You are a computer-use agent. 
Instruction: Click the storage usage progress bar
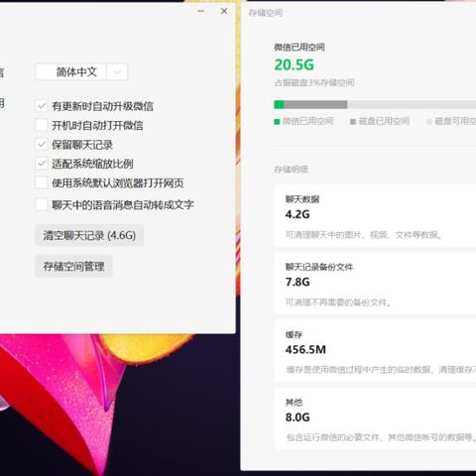tap(375, 105)
